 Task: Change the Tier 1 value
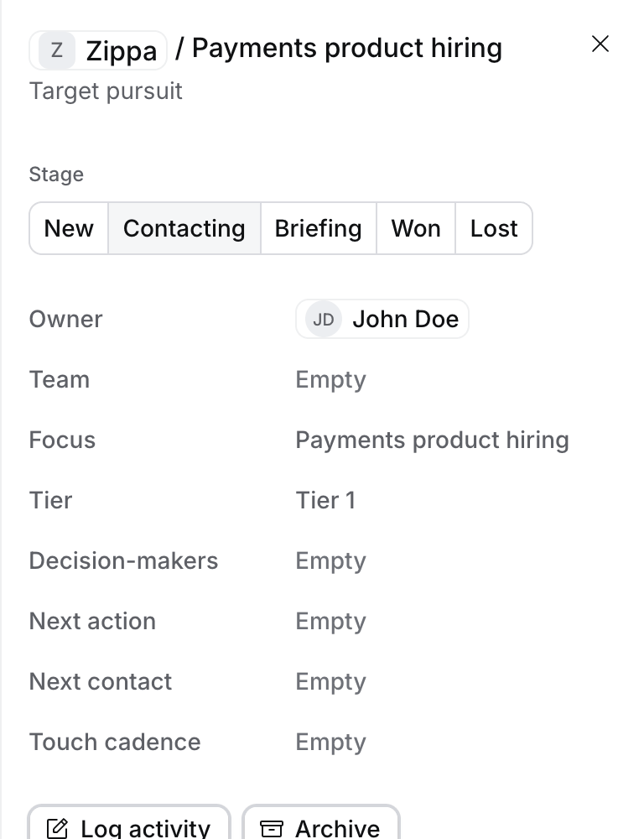coord(325,501)
